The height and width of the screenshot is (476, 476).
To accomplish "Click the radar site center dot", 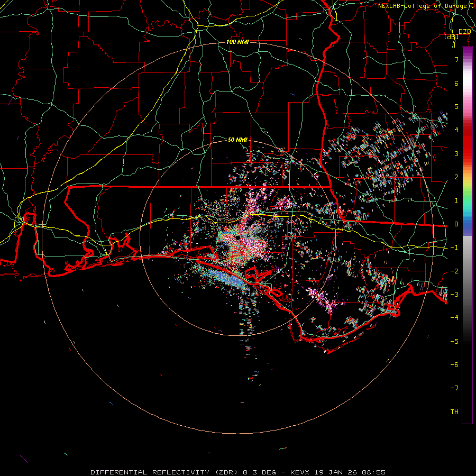I will (x=237, y=237).
